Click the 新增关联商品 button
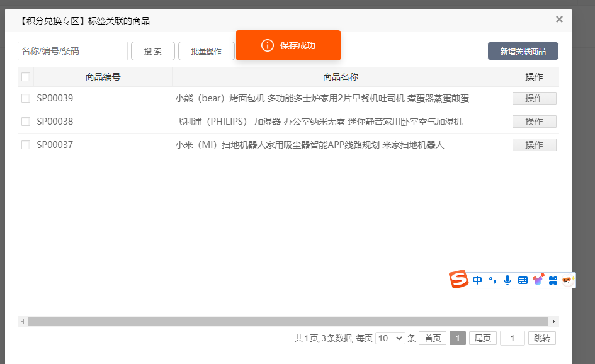The width and height of the screenshot is (595, 364). (523, 51)
